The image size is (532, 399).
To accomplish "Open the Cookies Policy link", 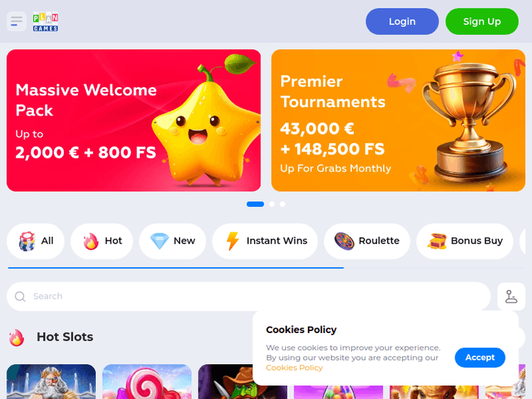I will pyautogui.click(x=294, y=368).
